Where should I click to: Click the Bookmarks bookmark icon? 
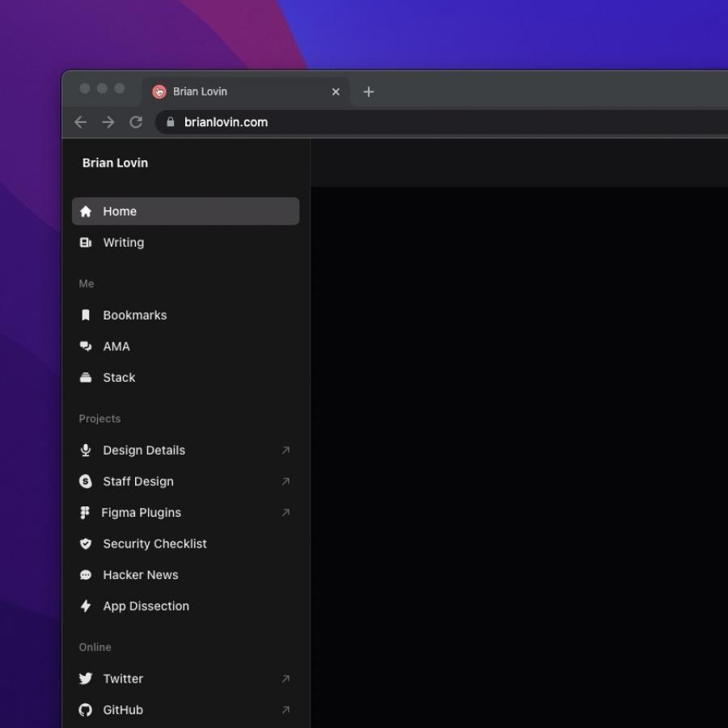pos(86,315)
